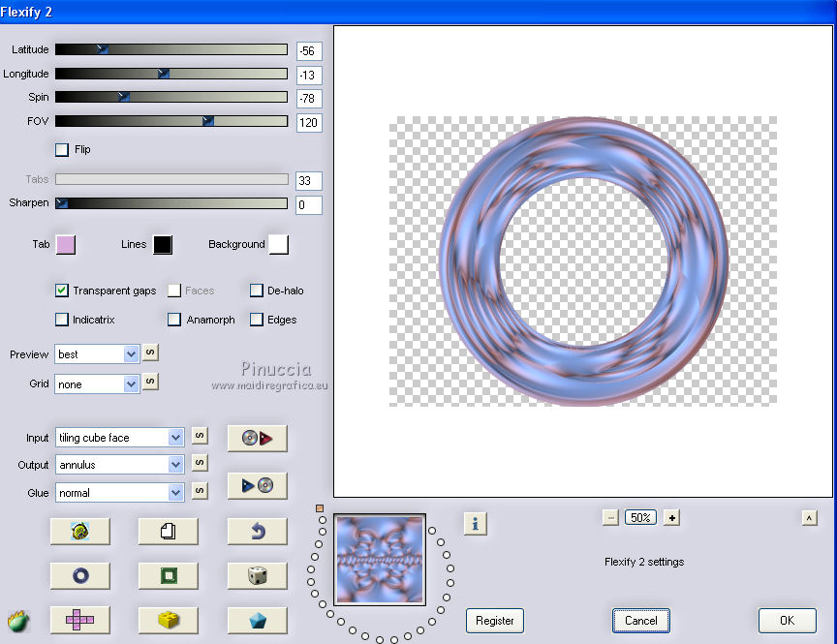The height and width of the screenshot is (644, 837).
Task: Click the FOV value field
Action: click(x=309, y=123)
